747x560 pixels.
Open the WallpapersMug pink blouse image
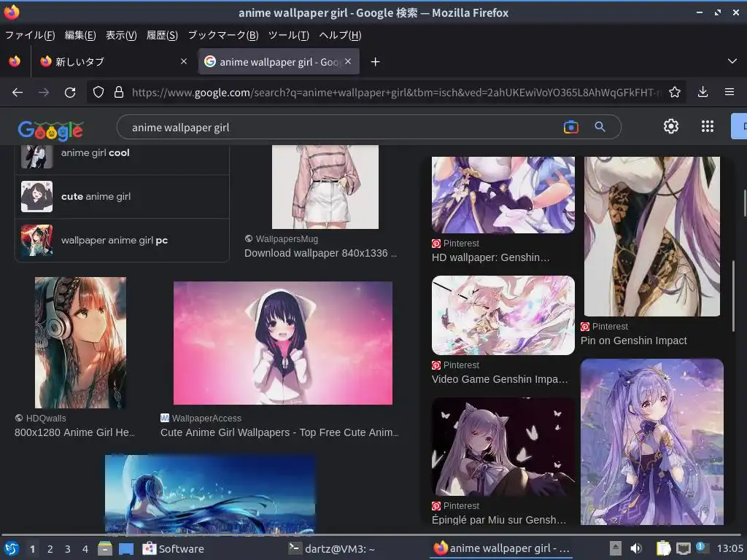[325, 187]
